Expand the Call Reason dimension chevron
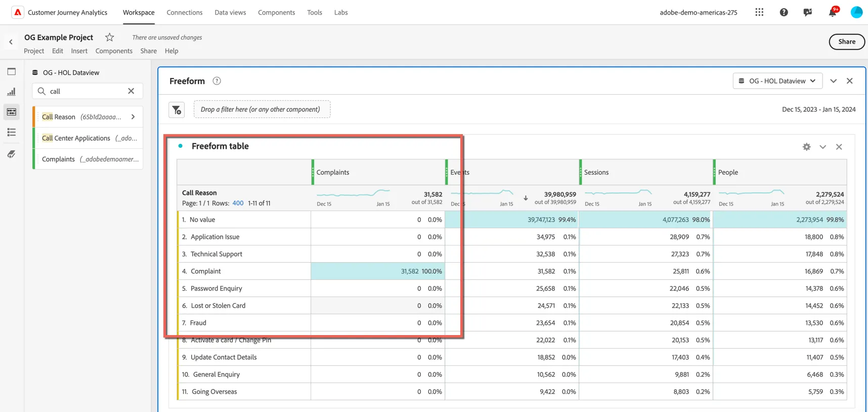868x412 pixels. (133, 117)
